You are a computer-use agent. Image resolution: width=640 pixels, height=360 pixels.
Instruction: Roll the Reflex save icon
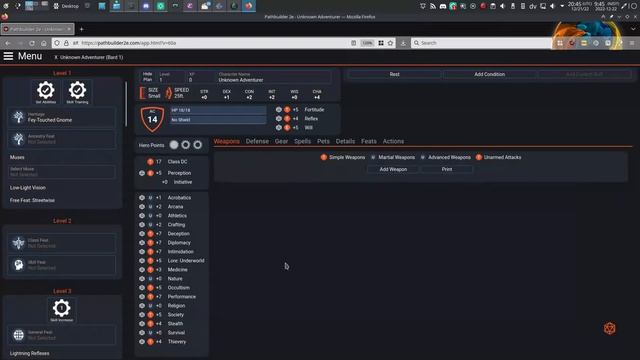click(278, 118)
